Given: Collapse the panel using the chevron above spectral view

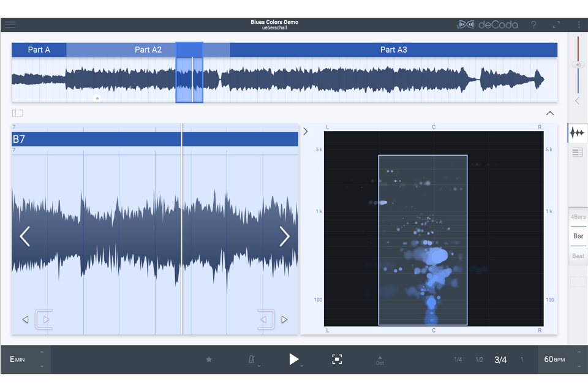Looking at the screenshot, I should click(549, 113).
